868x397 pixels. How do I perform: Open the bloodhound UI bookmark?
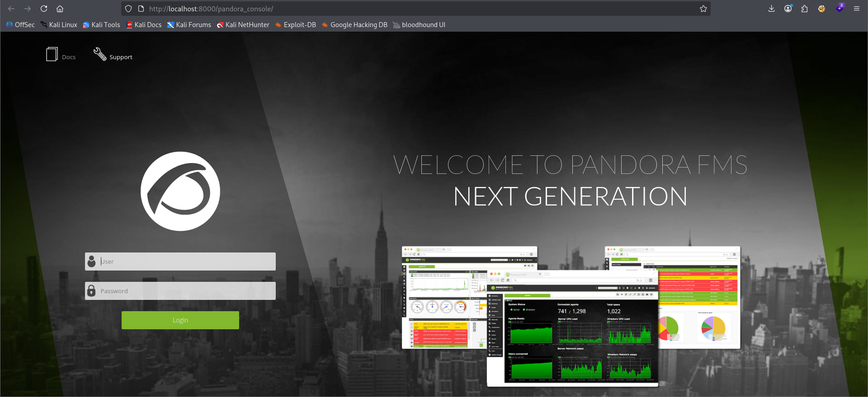tap(419, 25)
